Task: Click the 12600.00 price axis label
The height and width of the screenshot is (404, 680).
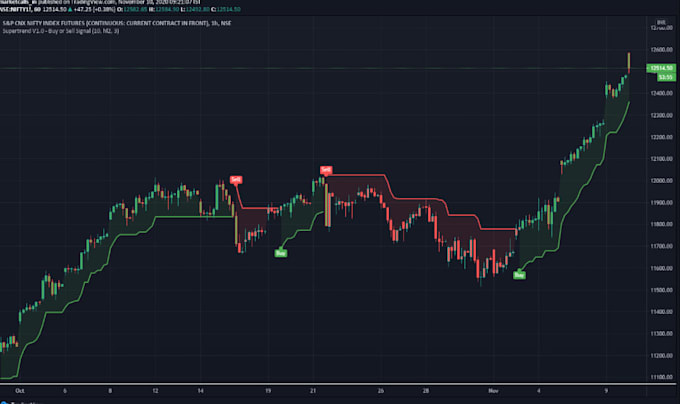Action: (661, 49)
